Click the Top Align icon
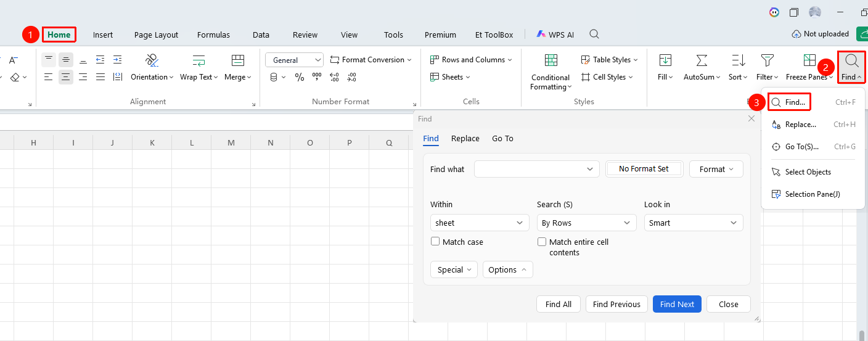 click(49, 60)
